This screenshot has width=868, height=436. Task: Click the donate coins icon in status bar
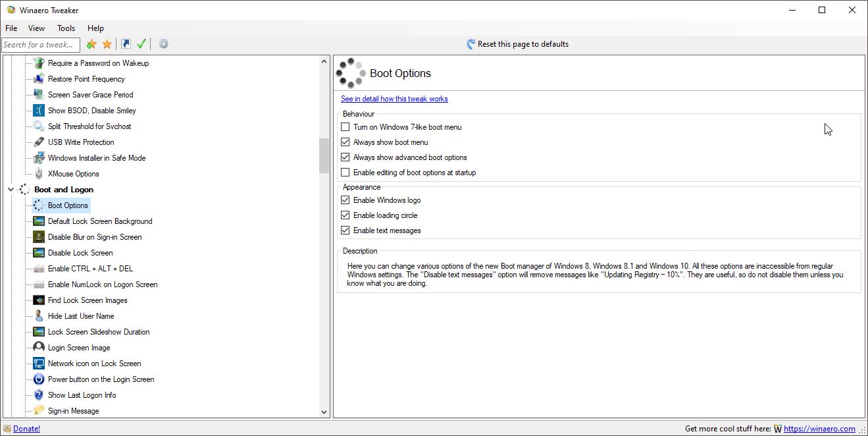tap(7, 429)
